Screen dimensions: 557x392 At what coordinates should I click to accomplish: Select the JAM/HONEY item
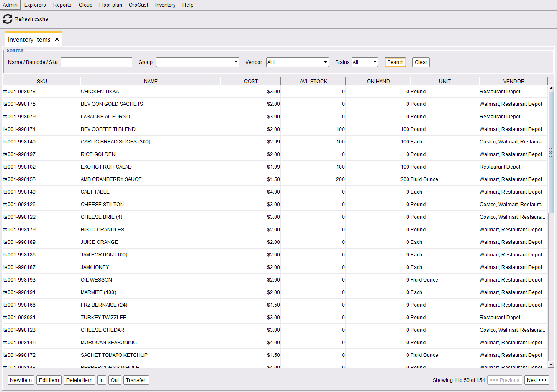click(275, 267)
